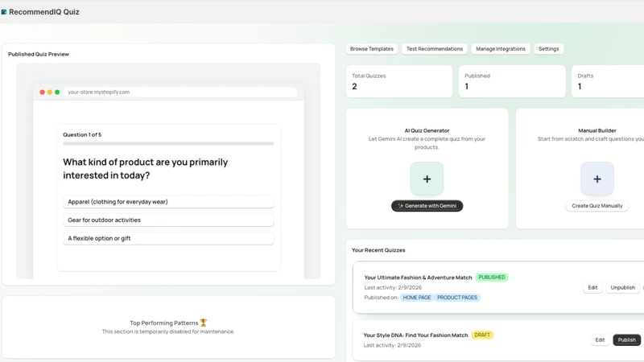Click the Question 1 of 5 label
Image resolution: width=644 pixels, height=362 pixels.
click(82, 134)
